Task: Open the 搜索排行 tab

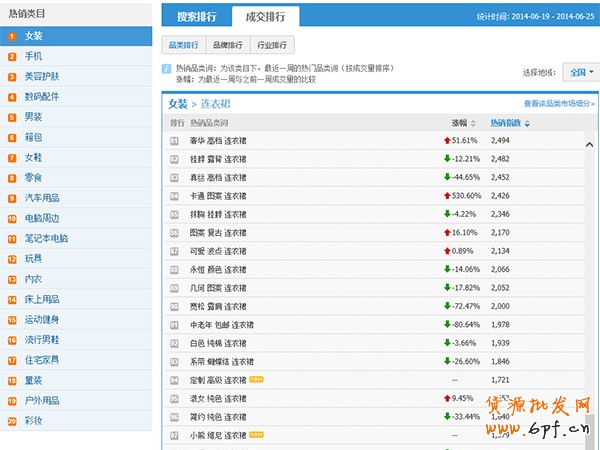Action: [197, 16]
